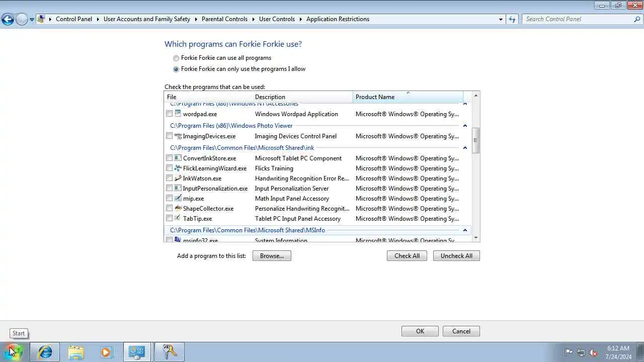Sort by the Product Name column header

pyautogui.click(x=408, y=97)
